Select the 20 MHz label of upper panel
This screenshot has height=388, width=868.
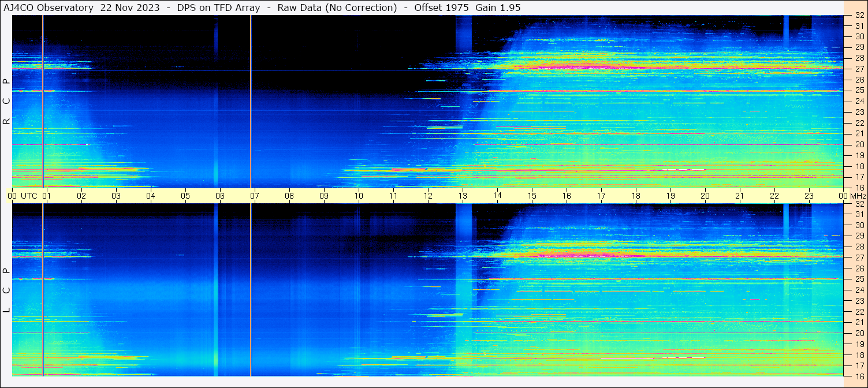click(x=859, y=144)
